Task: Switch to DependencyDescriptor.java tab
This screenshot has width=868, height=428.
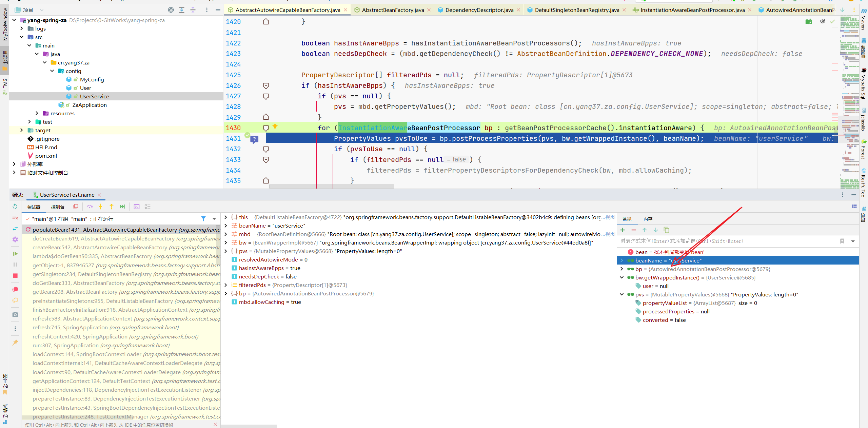Action: click(x=479, y=10)
